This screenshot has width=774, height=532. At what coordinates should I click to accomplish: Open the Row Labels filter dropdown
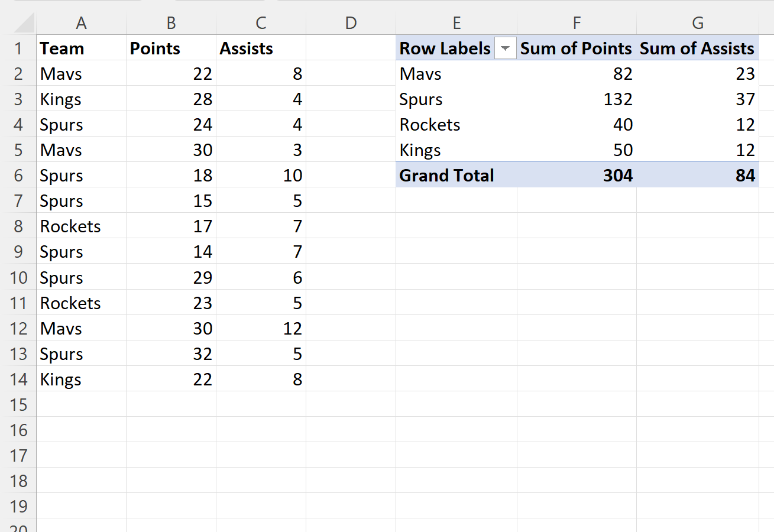506,48
